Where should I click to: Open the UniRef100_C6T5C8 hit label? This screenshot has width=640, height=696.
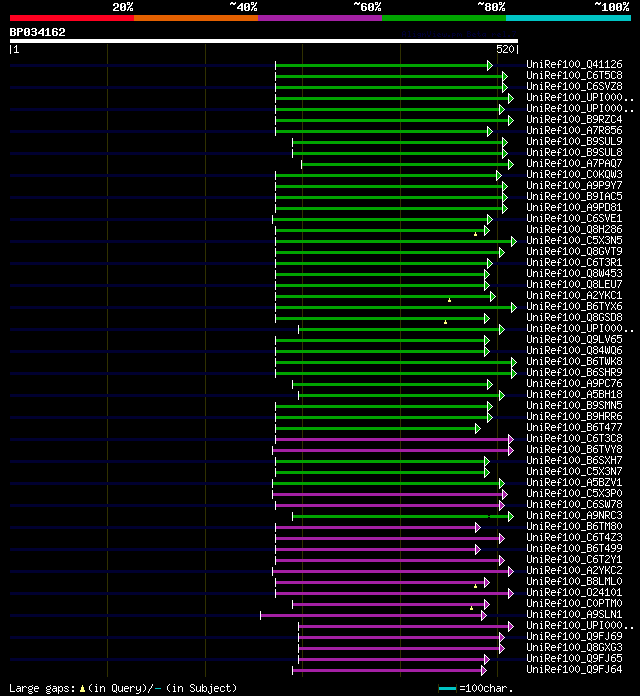coord(574,75)
